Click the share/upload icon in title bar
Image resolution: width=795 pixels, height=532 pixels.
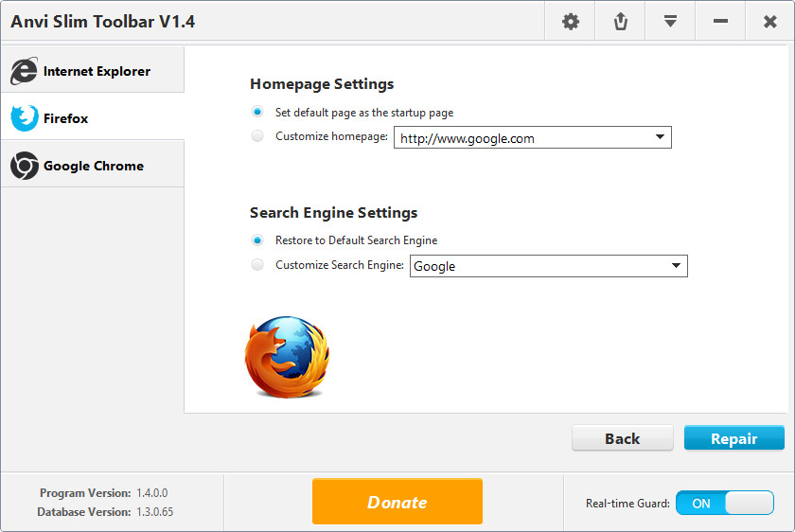620,22
